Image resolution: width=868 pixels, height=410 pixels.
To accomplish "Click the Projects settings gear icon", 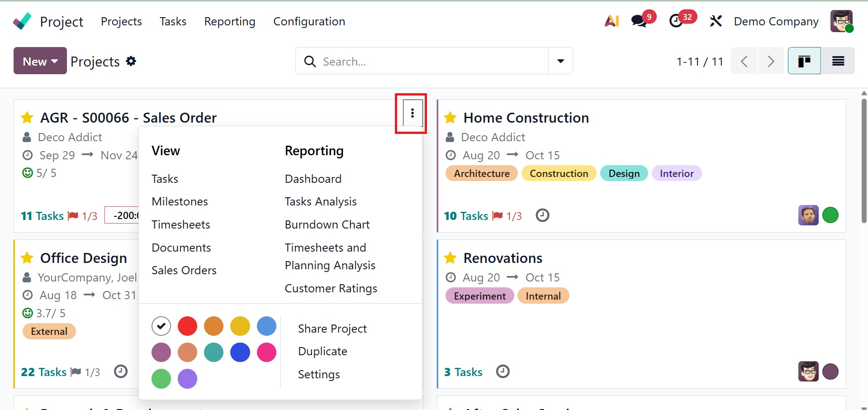I will point(131,61).
